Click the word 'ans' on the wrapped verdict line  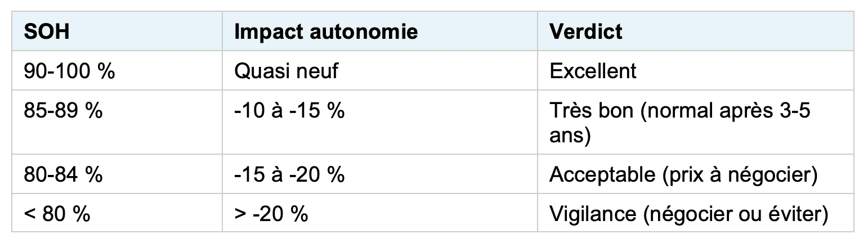tap(570, 136)
